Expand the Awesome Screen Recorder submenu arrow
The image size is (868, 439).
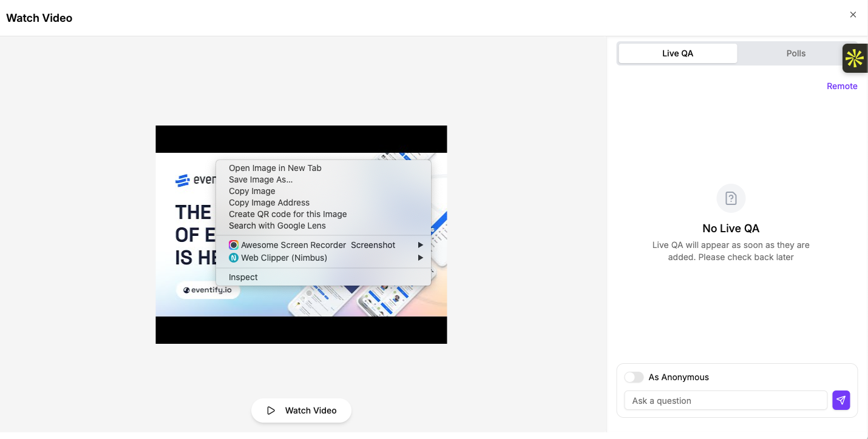coord(421,245)
